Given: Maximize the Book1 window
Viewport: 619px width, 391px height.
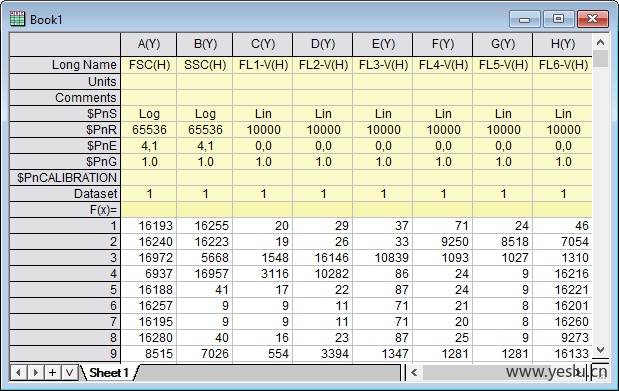Looking at the screenshot, I should coord(558,19).
